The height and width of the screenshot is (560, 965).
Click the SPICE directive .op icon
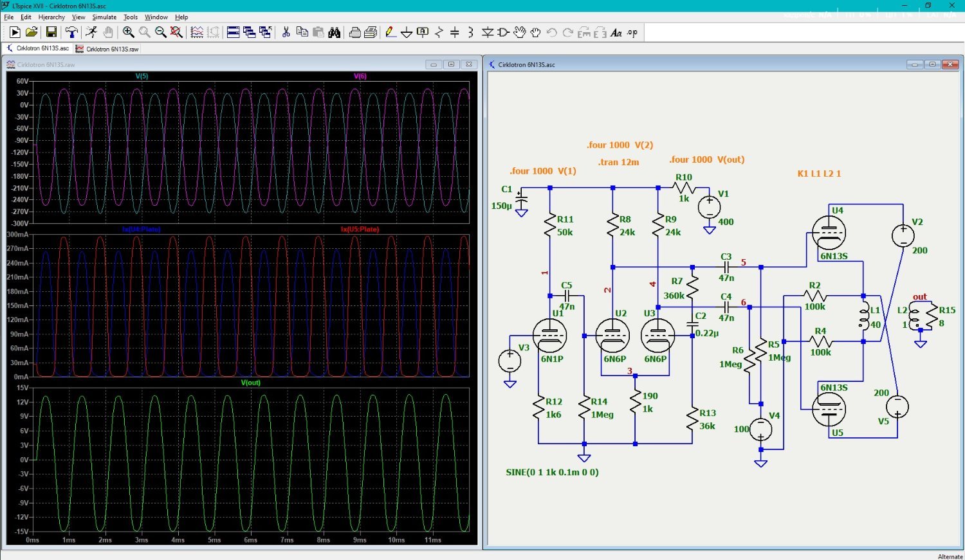point(632,33)
